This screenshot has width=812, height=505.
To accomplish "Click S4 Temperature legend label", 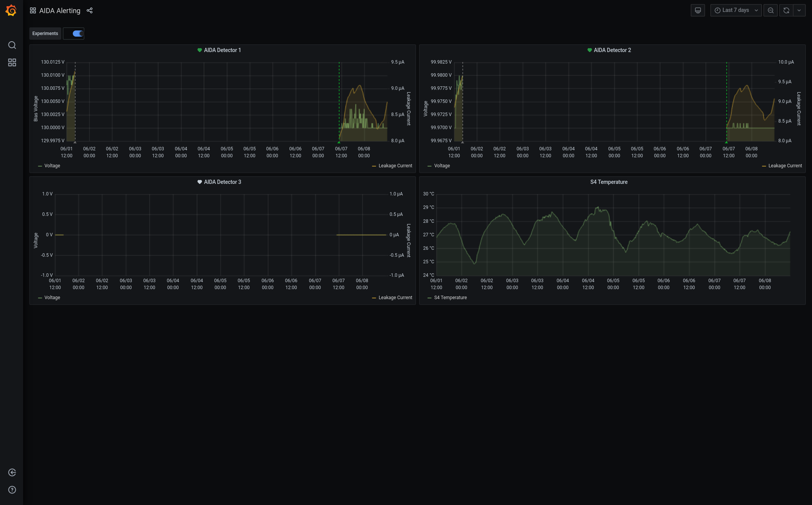I will pos(450,298).
